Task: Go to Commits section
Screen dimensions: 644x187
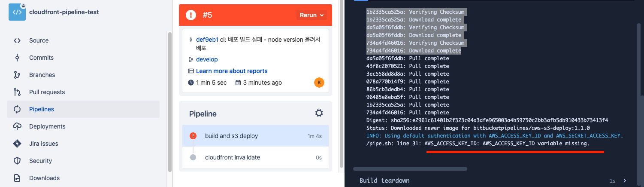Action: [83, 58]
